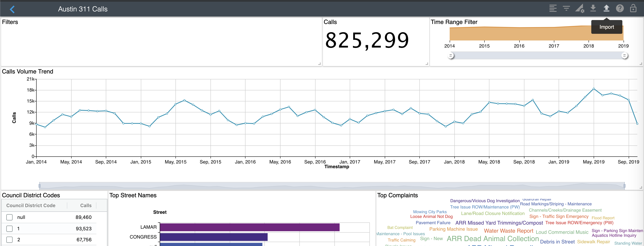Select 'Flood Report' complaint word
Viewport: 644px width, 246px height.
pyautogui.click(x=603, y=218)
